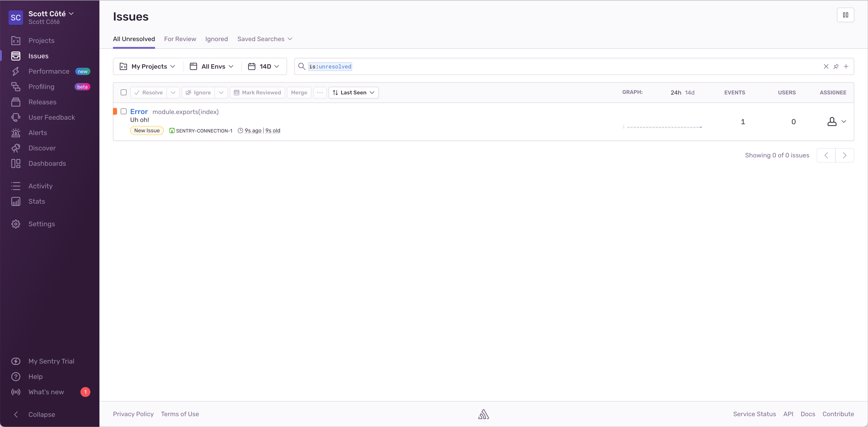Viewport: 868px width, 427px height.
Task: Open the API footer link
Action: click(x=788, y=414)
